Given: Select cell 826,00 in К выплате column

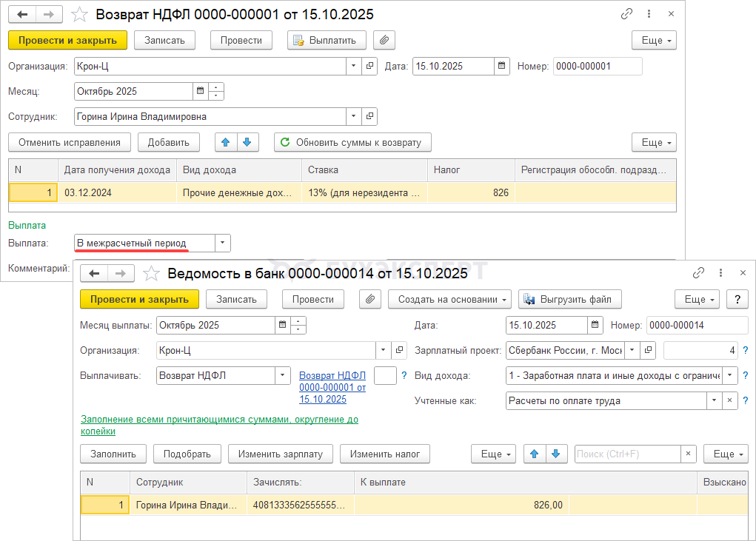Looking at the screenshot, I should point(461,505).
